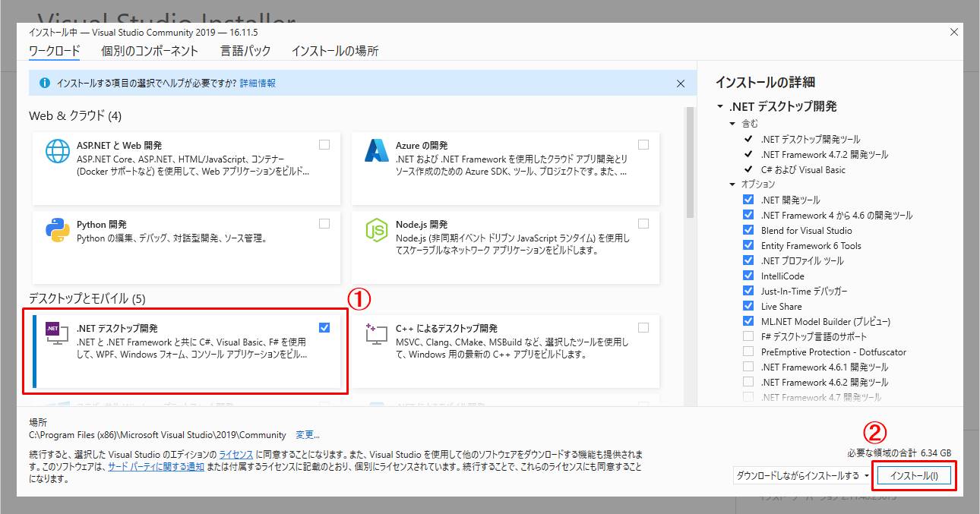Click the C++ desktop development icon
This screenshot has width=980, height=514.
[x=376, y=334]
